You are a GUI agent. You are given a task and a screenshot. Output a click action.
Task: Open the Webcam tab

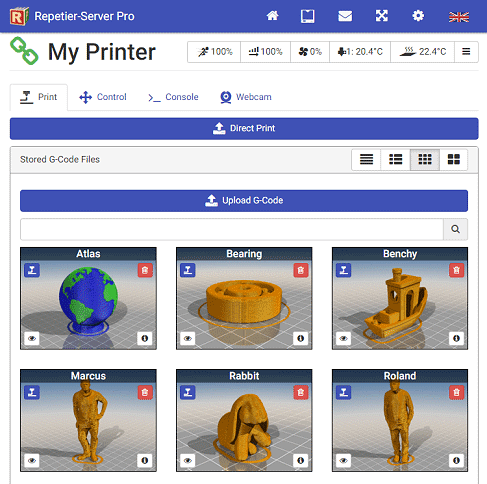[246, 97]
